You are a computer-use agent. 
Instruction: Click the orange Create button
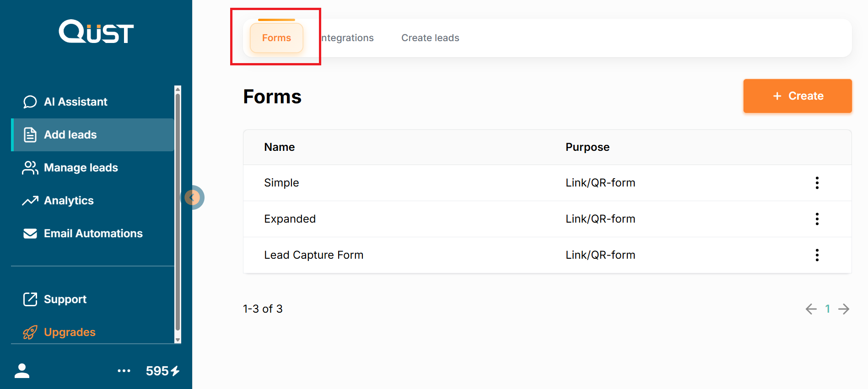[797, 96]
